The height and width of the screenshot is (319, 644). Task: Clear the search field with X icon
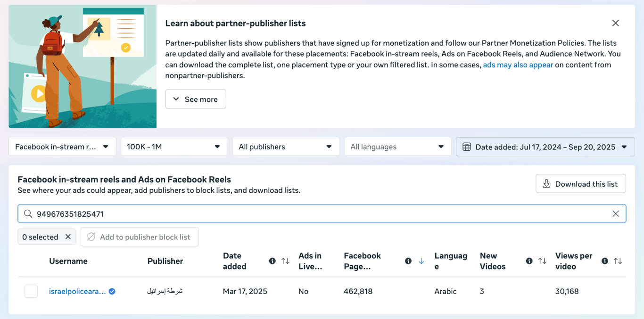(x=616, y=214)
